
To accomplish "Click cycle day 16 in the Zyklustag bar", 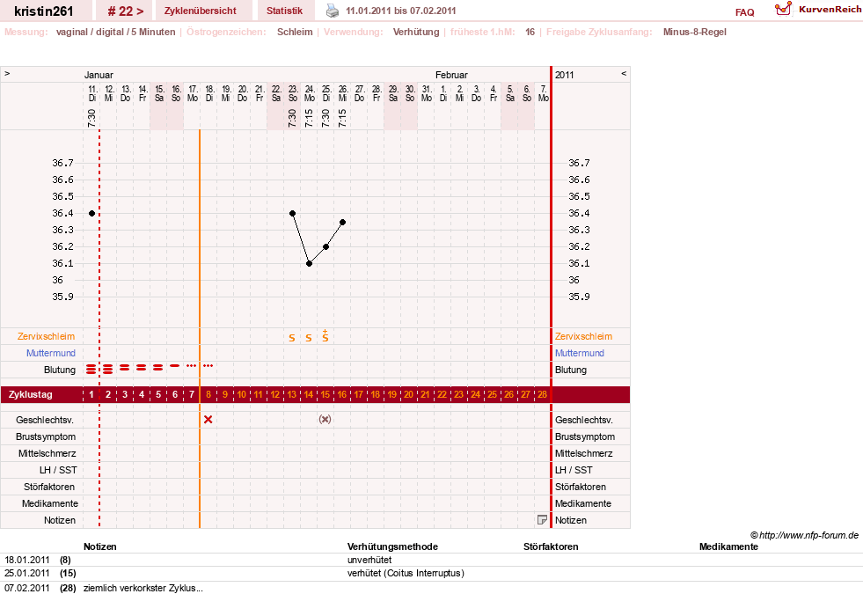I will pos(342,395).
